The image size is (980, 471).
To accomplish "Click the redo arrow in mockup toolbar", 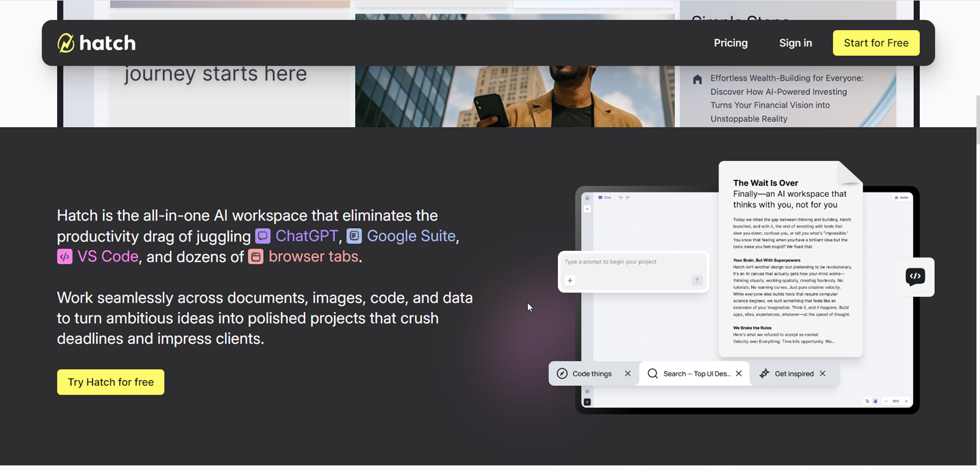I will (x=628, y=197).
